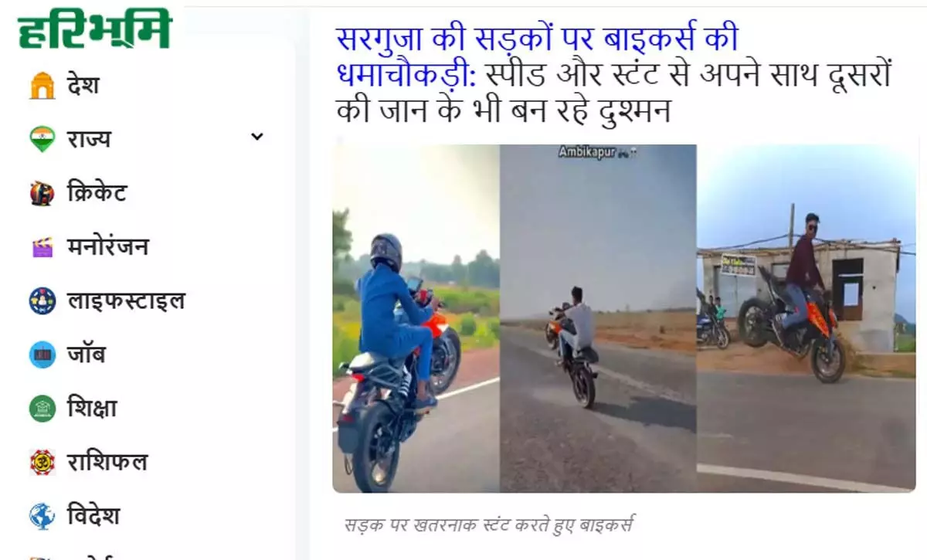Open the हरिभूमि logo homepage

point(95,29)
